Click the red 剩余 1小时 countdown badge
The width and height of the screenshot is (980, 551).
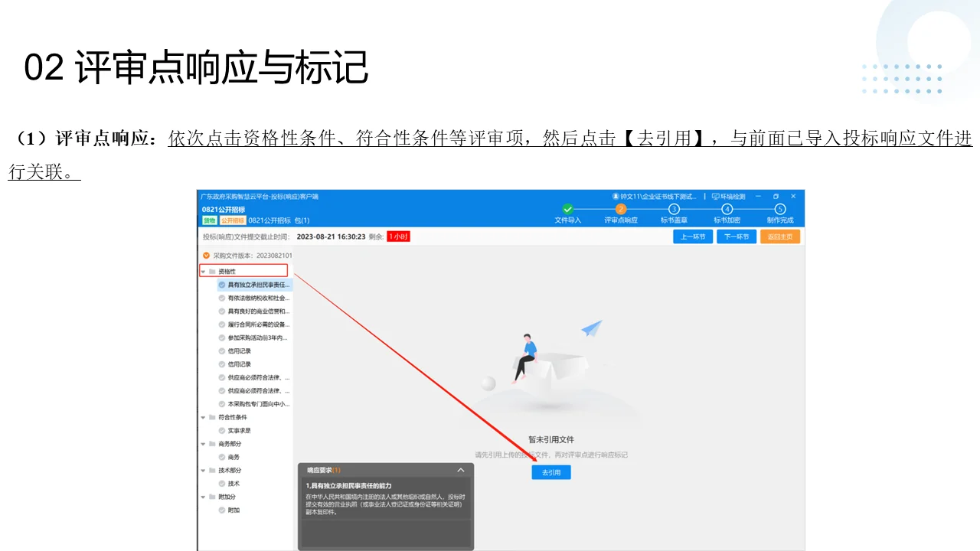pyautogui.click(x=399, y=236)
